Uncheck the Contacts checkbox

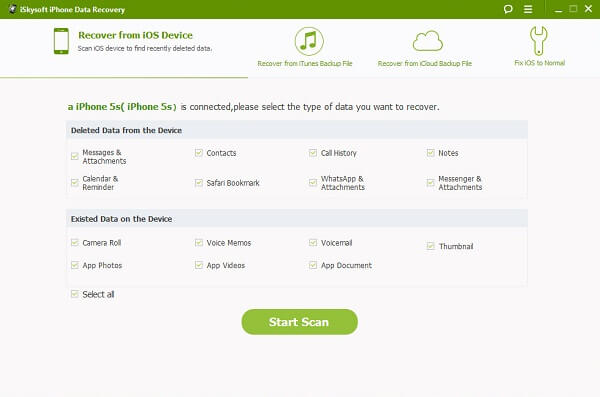pyautogui.click(x=199, y=153)
